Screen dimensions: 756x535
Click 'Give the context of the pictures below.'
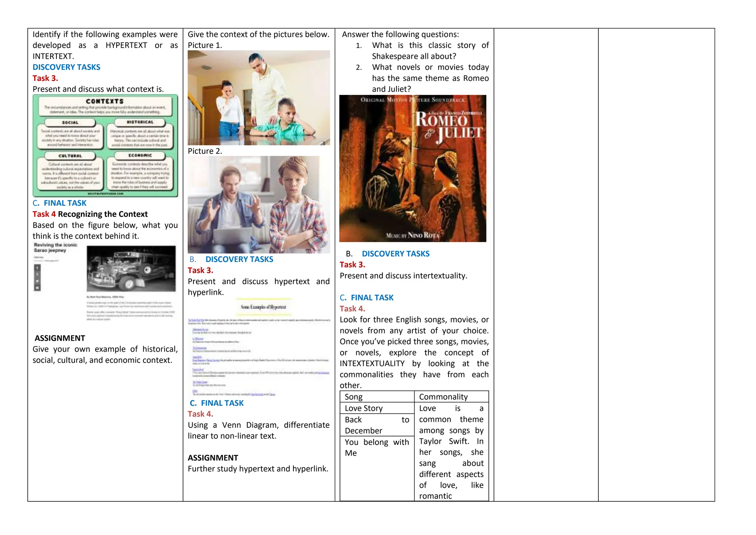[258, 34]
